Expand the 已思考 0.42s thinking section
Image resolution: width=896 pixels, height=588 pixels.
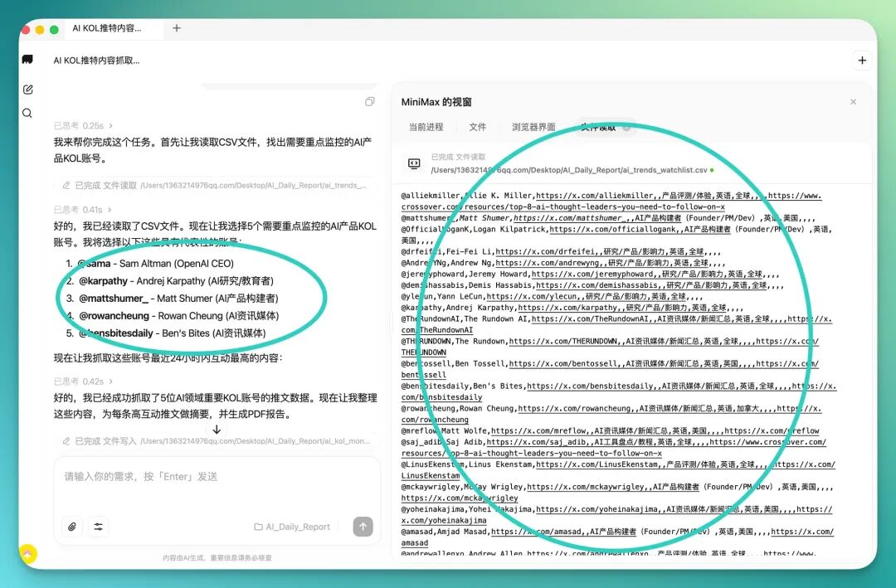84,381
